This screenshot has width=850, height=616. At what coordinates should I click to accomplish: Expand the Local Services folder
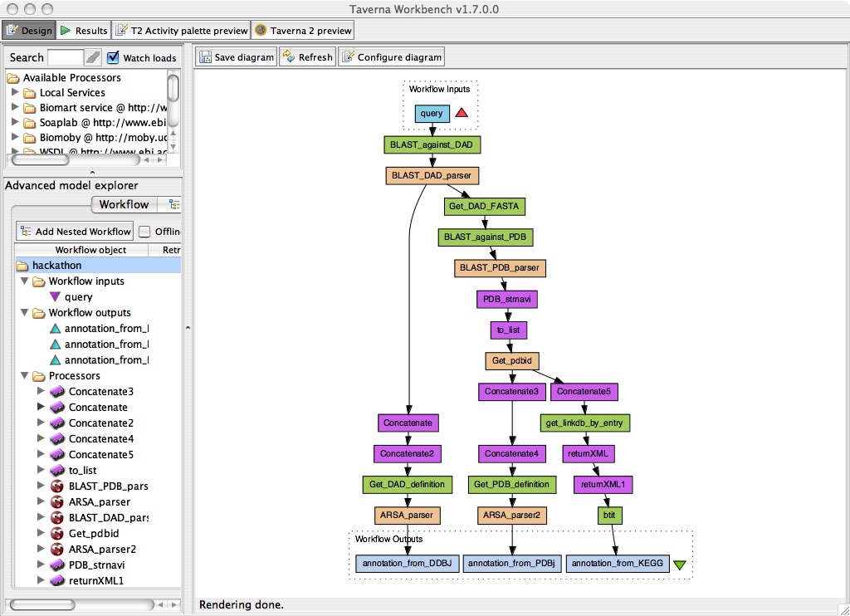pos(15,93)
